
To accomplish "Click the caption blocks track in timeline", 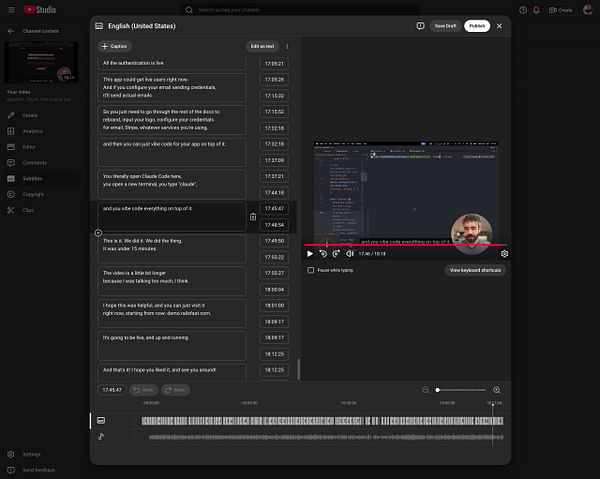I will [x=322, y=421].
